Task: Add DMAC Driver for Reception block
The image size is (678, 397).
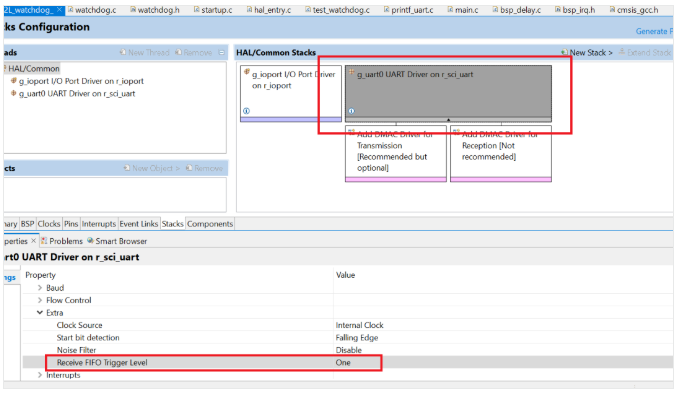Action: pyautogui.click(x=501, y=154)
